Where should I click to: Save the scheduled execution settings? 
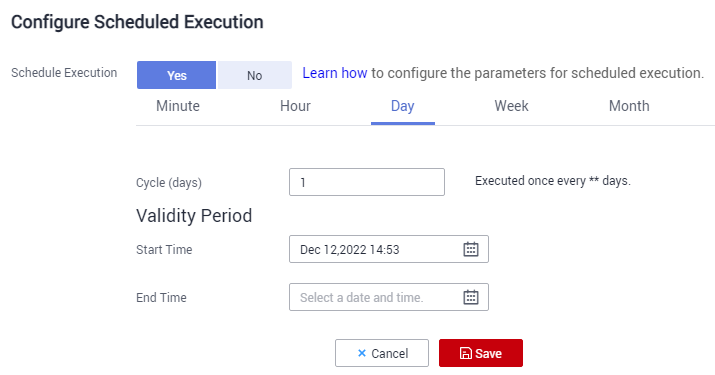(481, 353)
